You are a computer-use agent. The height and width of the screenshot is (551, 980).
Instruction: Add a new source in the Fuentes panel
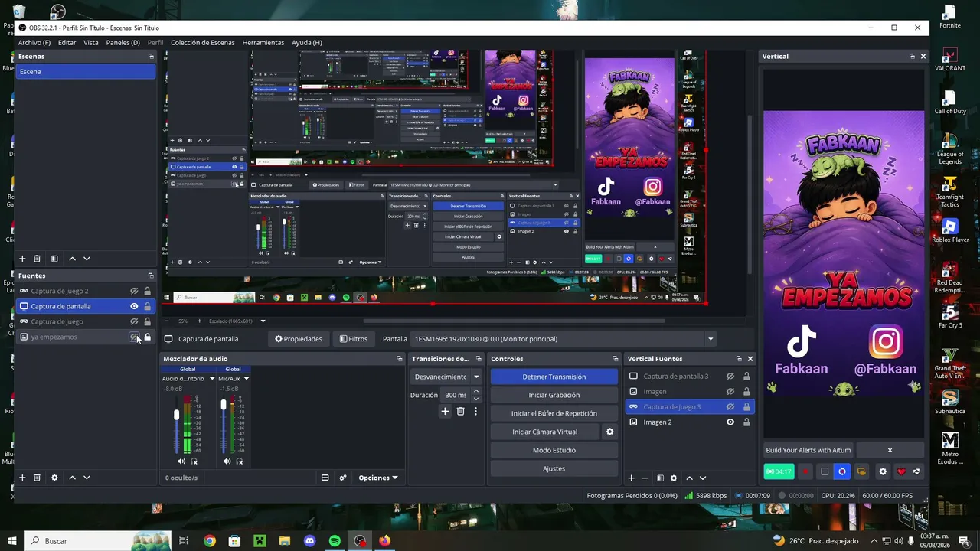coord(22,478)
